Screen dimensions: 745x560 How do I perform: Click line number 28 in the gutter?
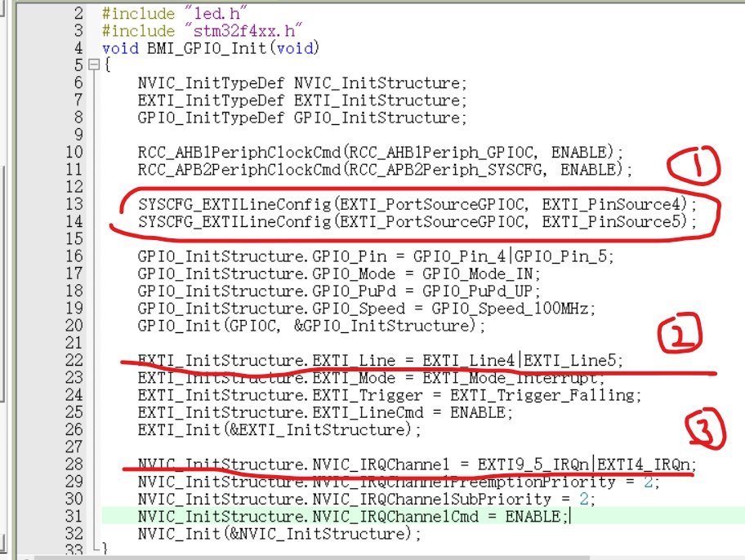(x=74, y=464)
